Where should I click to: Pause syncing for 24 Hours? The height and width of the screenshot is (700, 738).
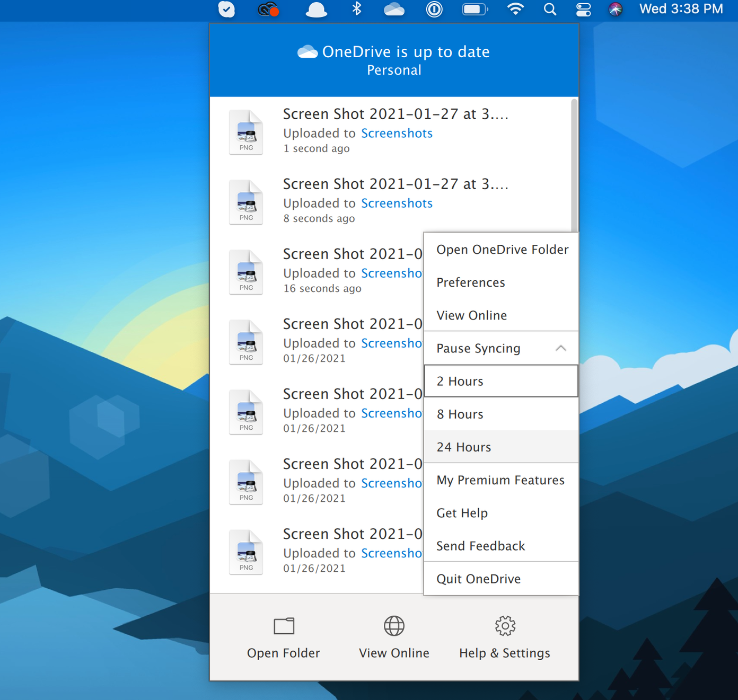click(x=463, y=447)
